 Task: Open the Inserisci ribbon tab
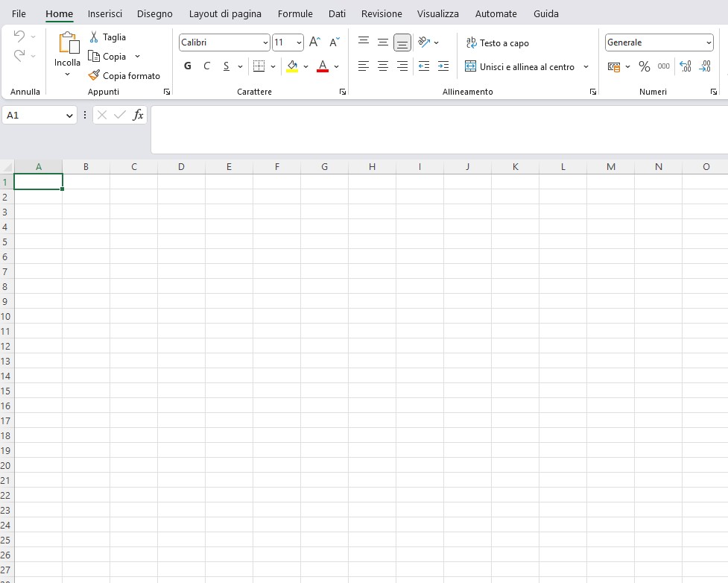(104, 13)
